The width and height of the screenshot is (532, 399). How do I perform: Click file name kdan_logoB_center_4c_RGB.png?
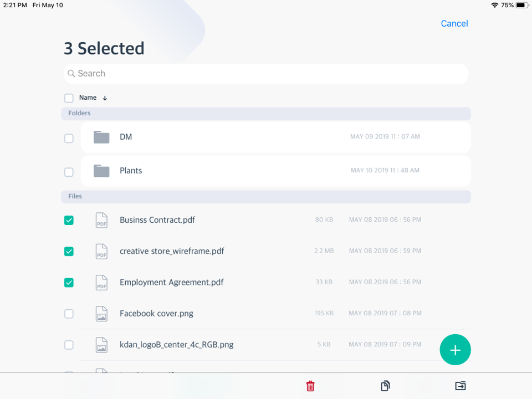click(x=177, y=345)
